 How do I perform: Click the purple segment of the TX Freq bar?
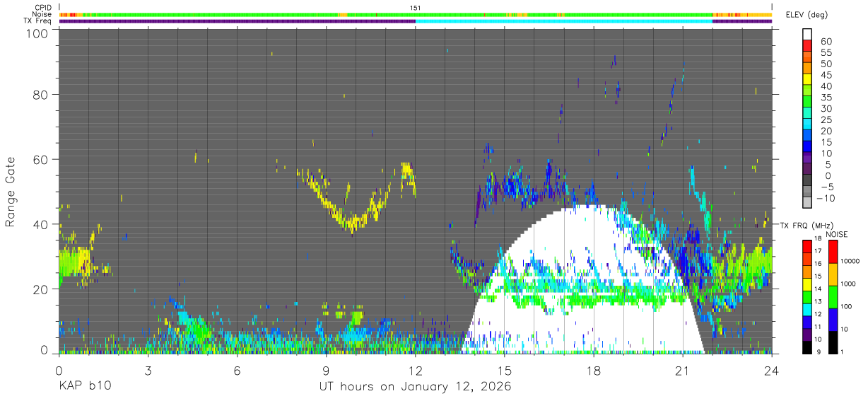click(237, 21)
